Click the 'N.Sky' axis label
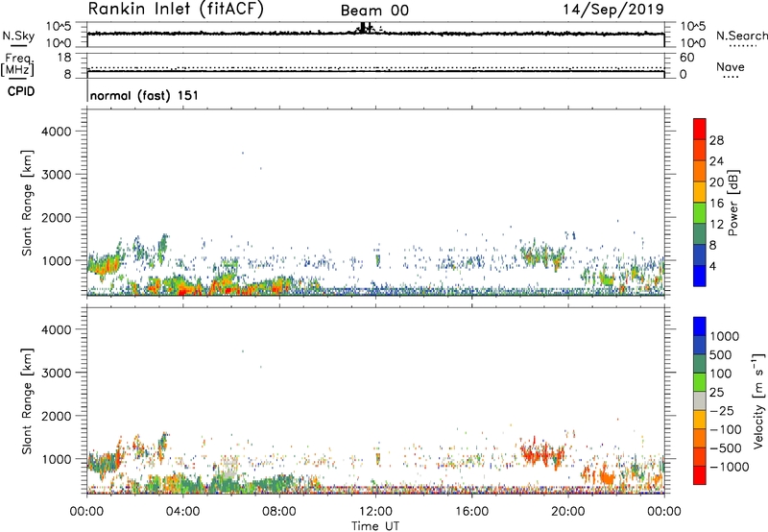The width and height of the screenshot is (768, 532). coord(18,36)
